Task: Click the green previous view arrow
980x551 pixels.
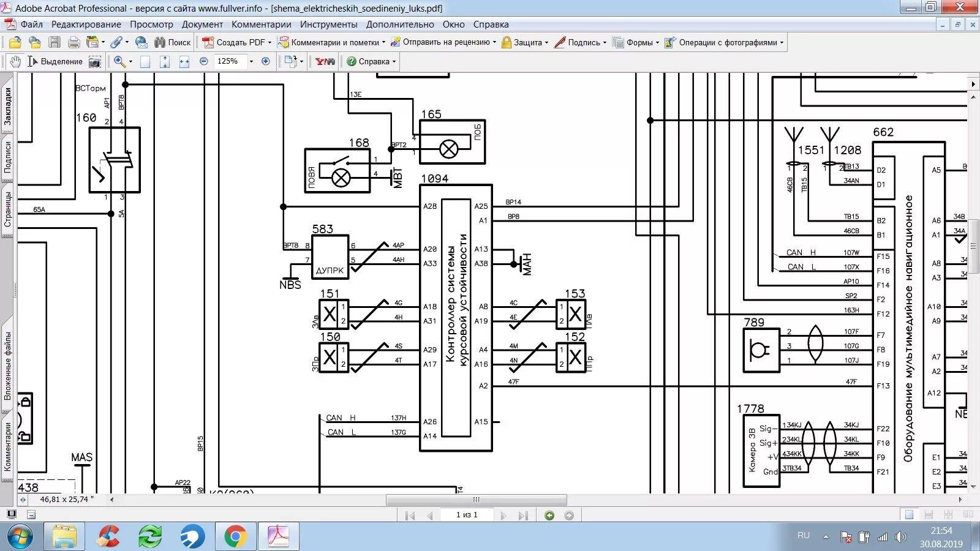Action: [x=549, y=515]
